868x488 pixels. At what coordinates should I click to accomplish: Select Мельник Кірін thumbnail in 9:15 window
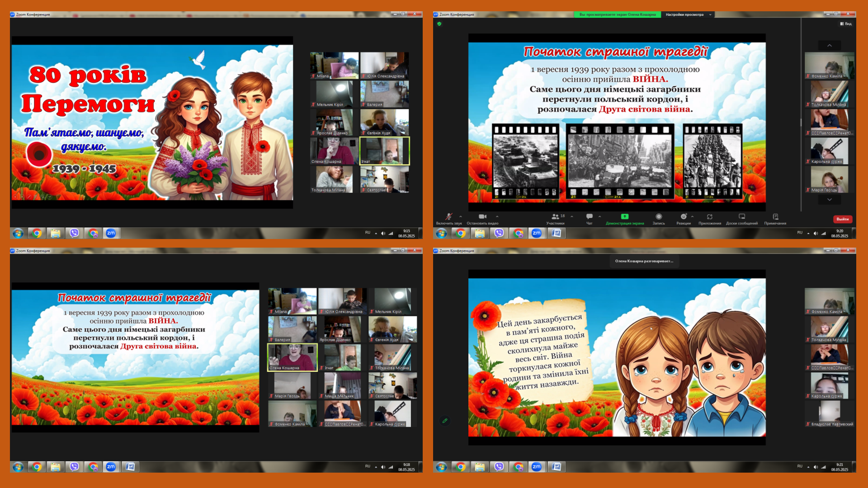pos(335,94)
